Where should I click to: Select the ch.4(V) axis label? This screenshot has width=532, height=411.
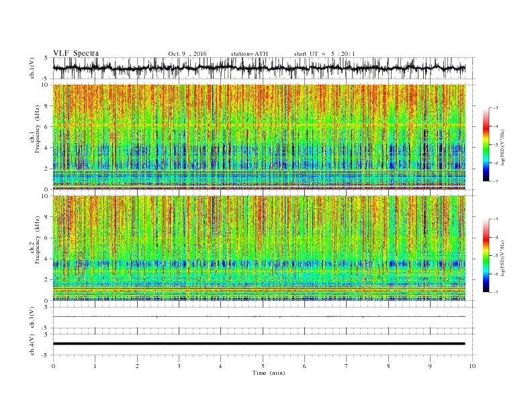32,345
